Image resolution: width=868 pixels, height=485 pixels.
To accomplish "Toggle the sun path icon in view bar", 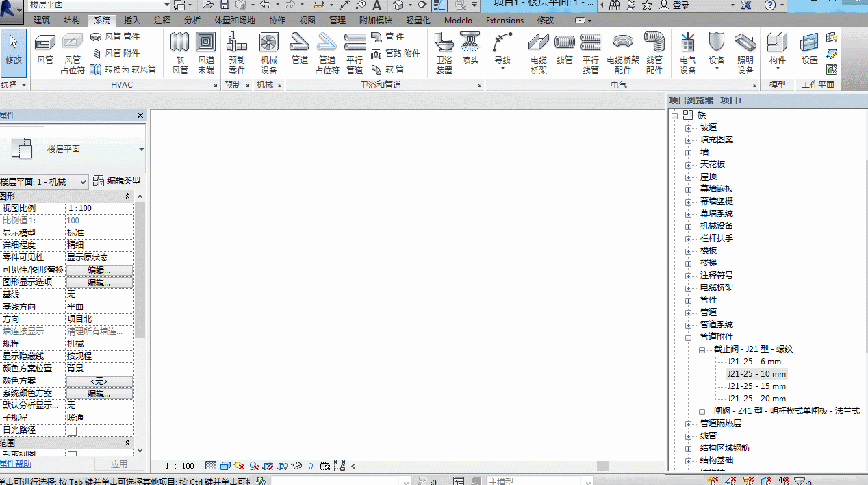I will click(x=239, y=466).
